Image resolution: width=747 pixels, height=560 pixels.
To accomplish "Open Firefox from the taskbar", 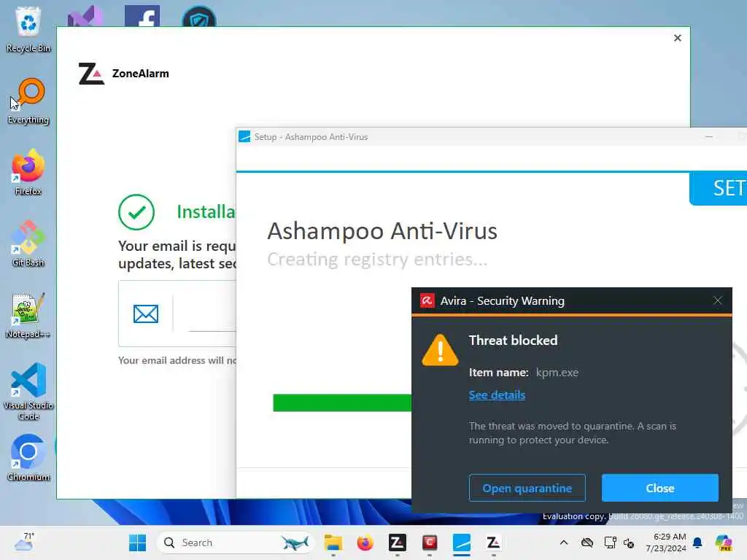I will (x=365, y=542).
